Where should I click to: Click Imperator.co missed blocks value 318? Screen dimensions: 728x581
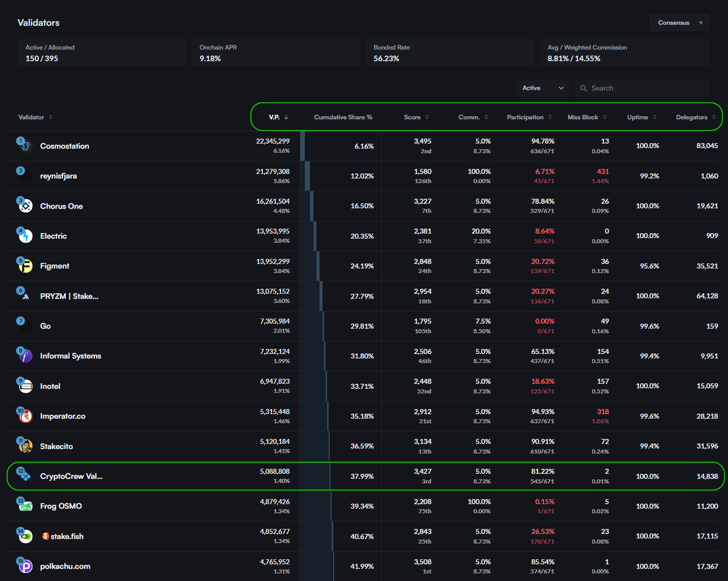pos(603,412)
